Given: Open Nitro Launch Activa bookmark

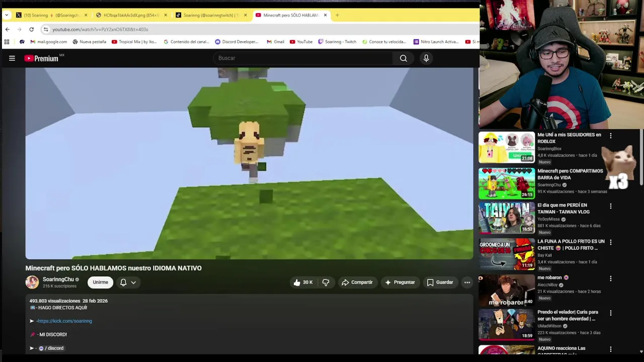Looking at the screenshot, I should (x=436, y=42).
